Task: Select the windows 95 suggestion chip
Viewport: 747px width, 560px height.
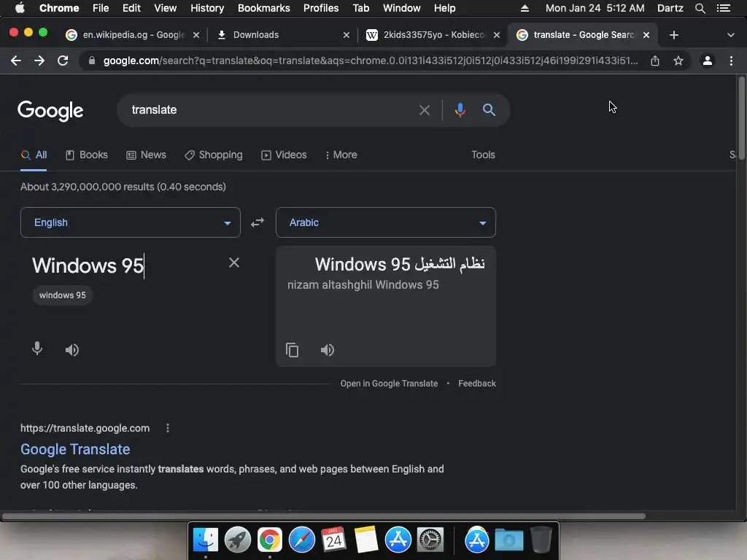Action: (x=63, y=295)
